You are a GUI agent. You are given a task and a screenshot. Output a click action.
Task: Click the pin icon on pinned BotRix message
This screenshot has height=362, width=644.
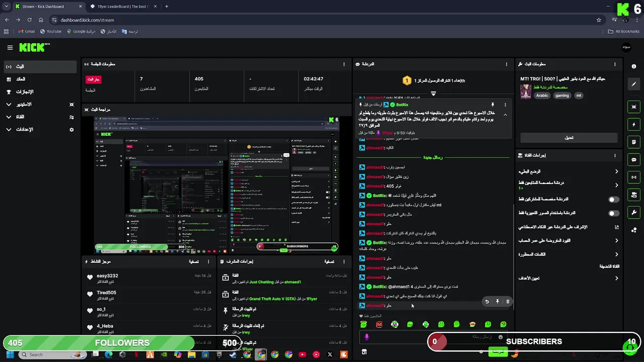493,105
